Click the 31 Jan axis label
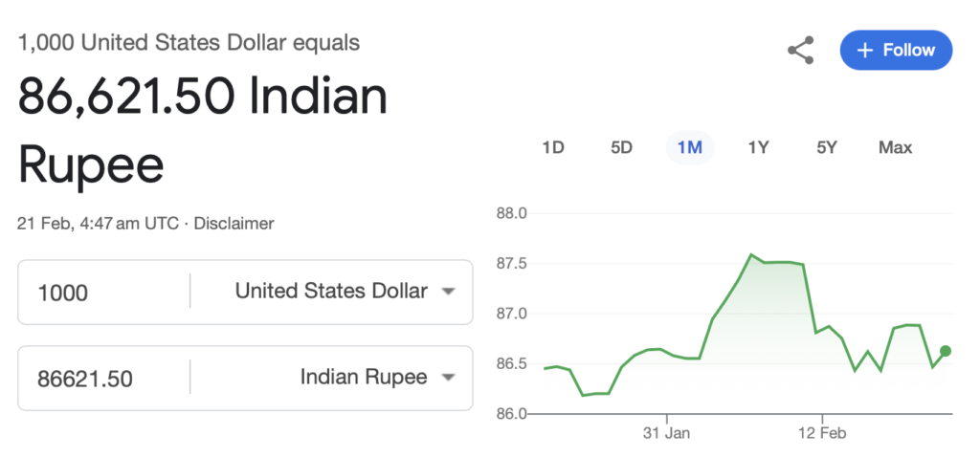 pos(666,432)
